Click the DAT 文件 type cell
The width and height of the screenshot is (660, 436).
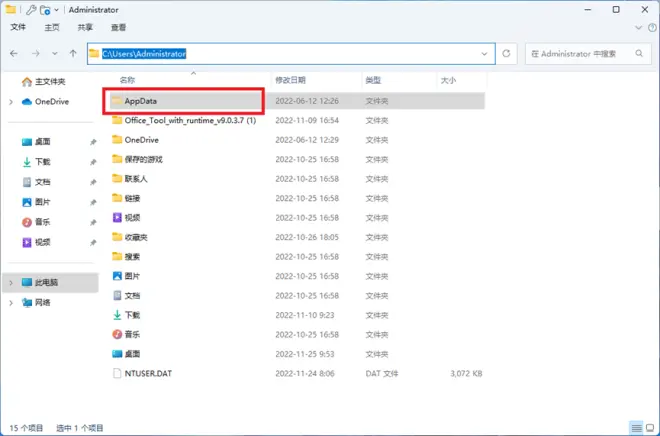click(x=381, y=373)
